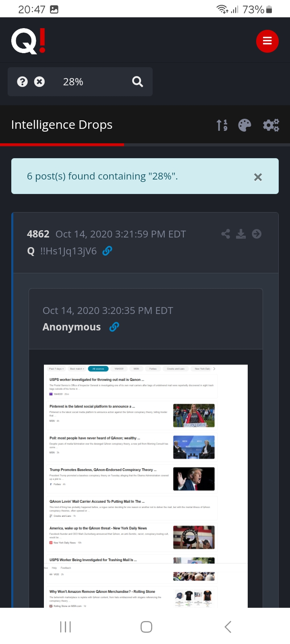290x644 pixels.
Task: Tap Android back navigation button
Action: pos(228,627)
